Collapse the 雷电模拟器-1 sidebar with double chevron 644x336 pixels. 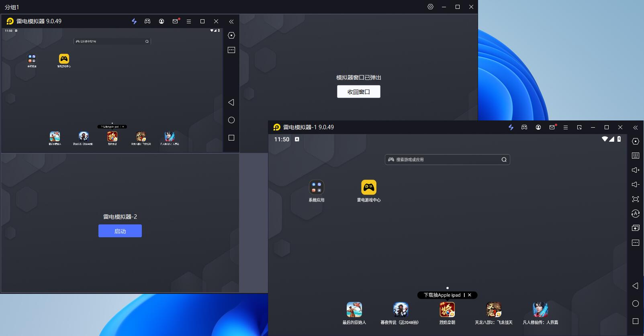(x=635, y=127)
